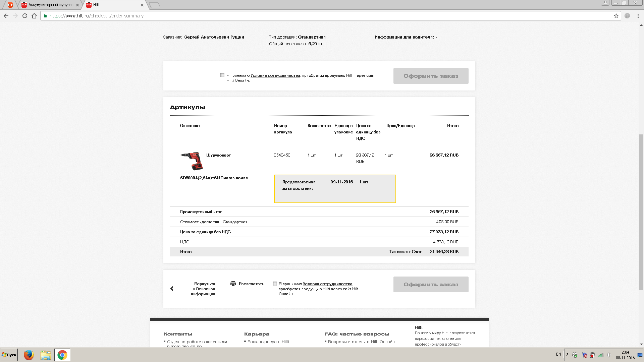This screenshot has width=644, height=362.
Task: Close the Аккумуляторный шуруповерт tab
Action: pos(77,5)
